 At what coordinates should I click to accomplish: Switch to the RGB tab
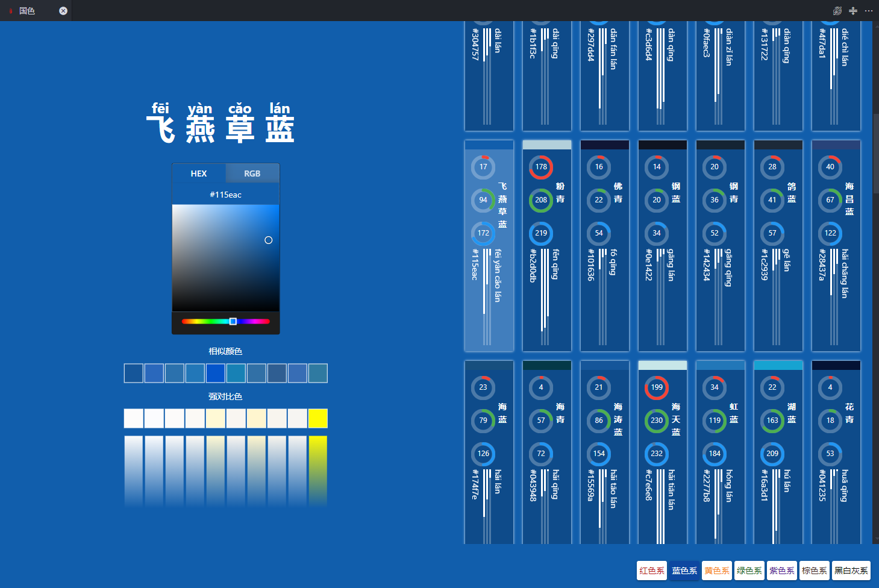pos(252,173)
